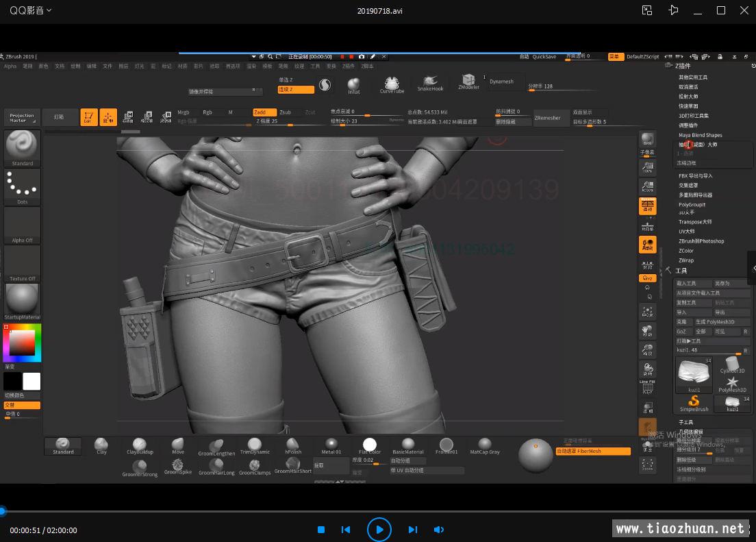756x542 pixels.
Task: Open the Texture Off selector
Action: tap(22, 264)
